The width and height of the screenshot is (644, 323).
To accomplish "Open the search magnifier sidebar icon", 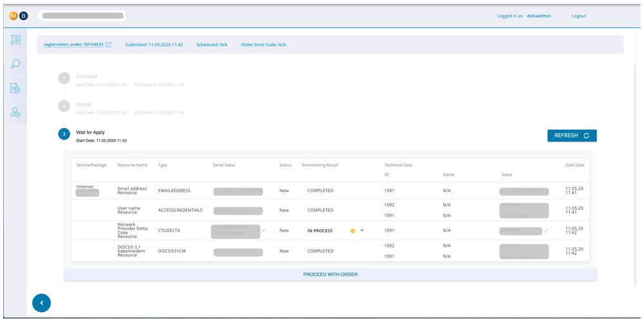I will pyautogui.click(x=15, y=64).
